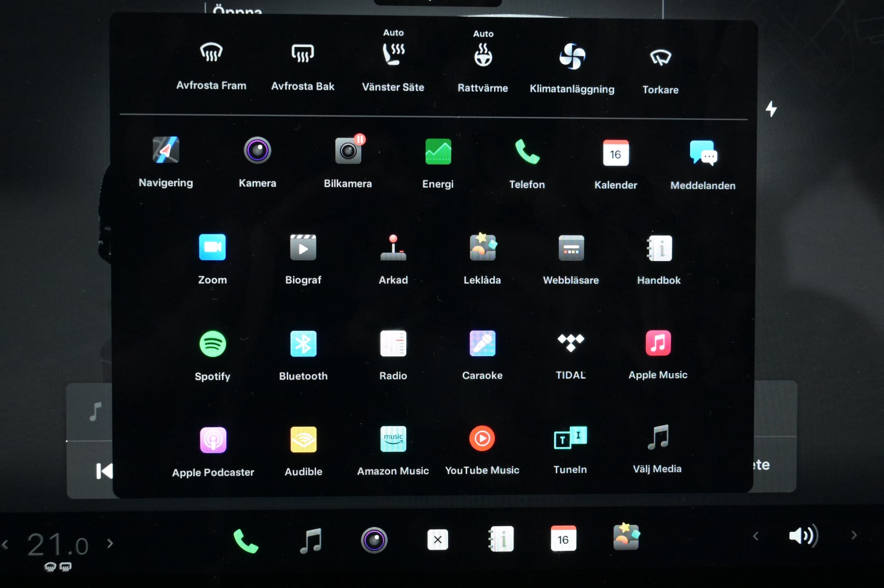
Task: Open the Leklåda app in grid
Action: coord(483,248)
